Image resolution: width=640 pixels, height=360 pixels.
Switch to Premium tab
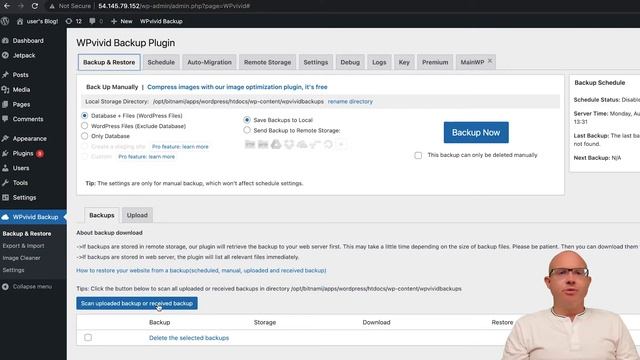(x=435, y=62)
